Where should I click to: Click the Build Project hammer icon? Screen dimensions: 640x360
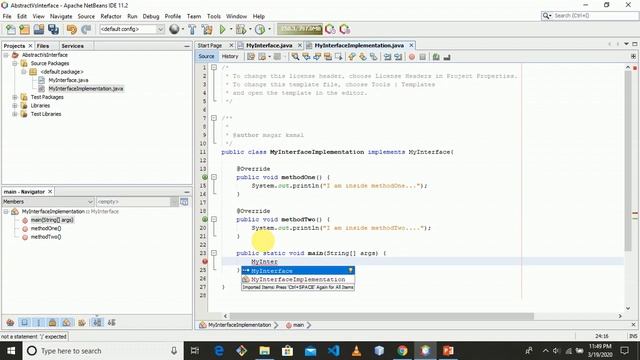pos(192,29)
